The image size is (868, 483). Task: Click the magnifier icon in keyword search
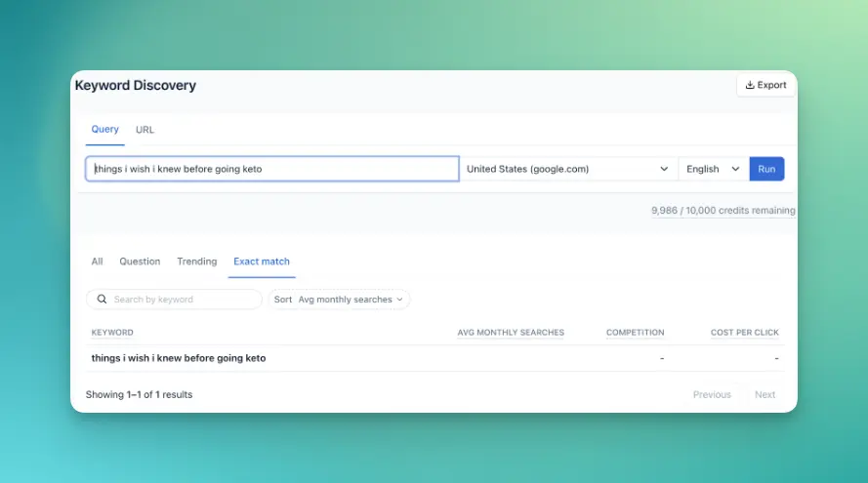click(x=102, y=300)
